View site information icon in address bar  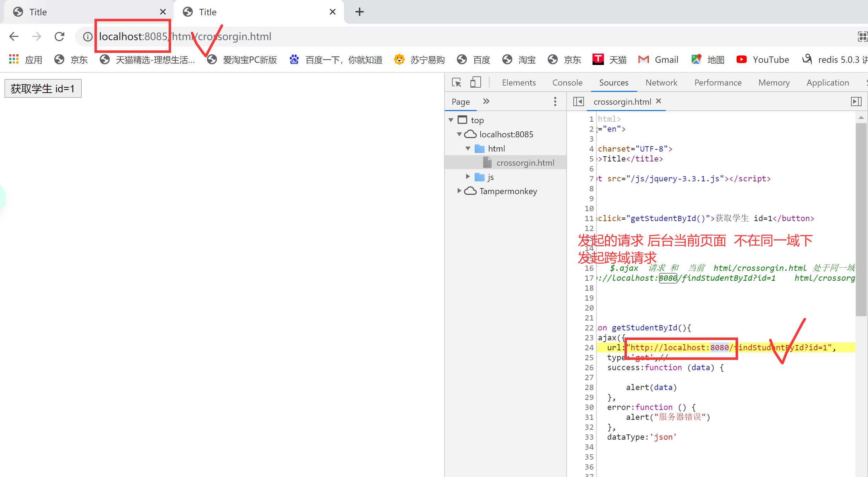[x=88, y=37]
